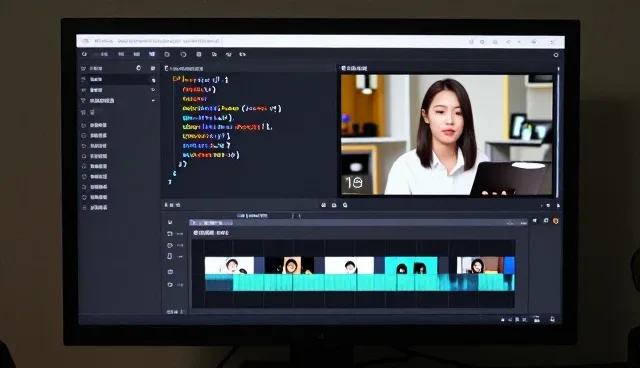Collapse the third sidebar section using its dash
This screenshot has height=368, width=640.
coord(153,100)
